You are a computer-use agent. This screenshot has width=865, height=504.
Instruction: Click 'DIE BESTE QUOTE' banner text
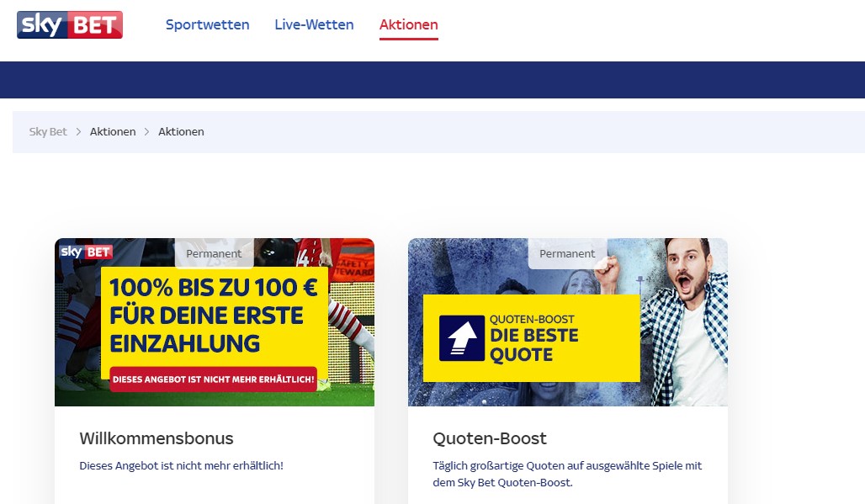[534, 345]
